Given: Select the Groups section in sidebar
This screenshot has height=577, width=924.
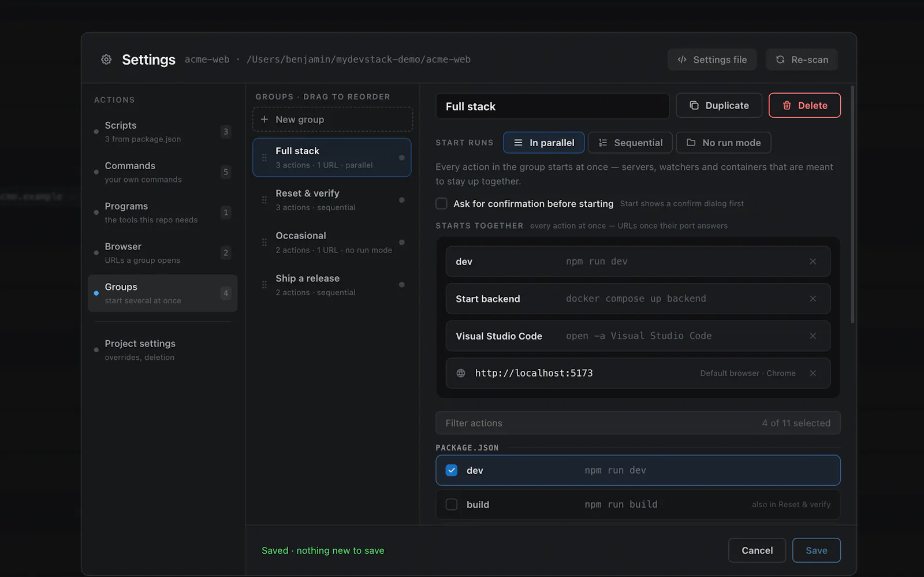Looking at the screenshot, I should tap(162, 293).
